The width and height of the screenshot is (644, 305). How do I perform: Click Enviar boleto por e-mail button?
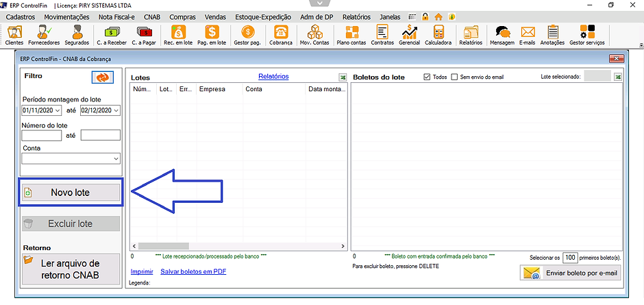[571, 273]
